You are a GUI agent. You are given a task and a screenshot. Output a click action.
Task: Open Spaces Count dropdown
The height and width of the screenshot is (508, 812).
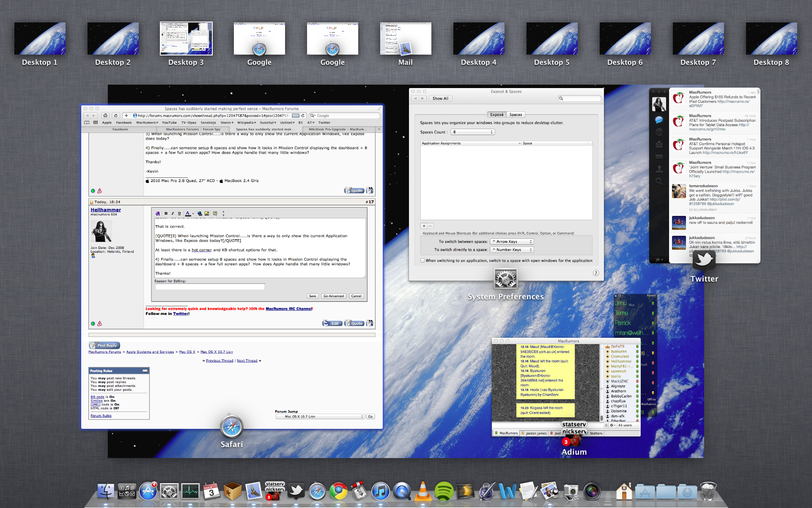click(472, 132)
